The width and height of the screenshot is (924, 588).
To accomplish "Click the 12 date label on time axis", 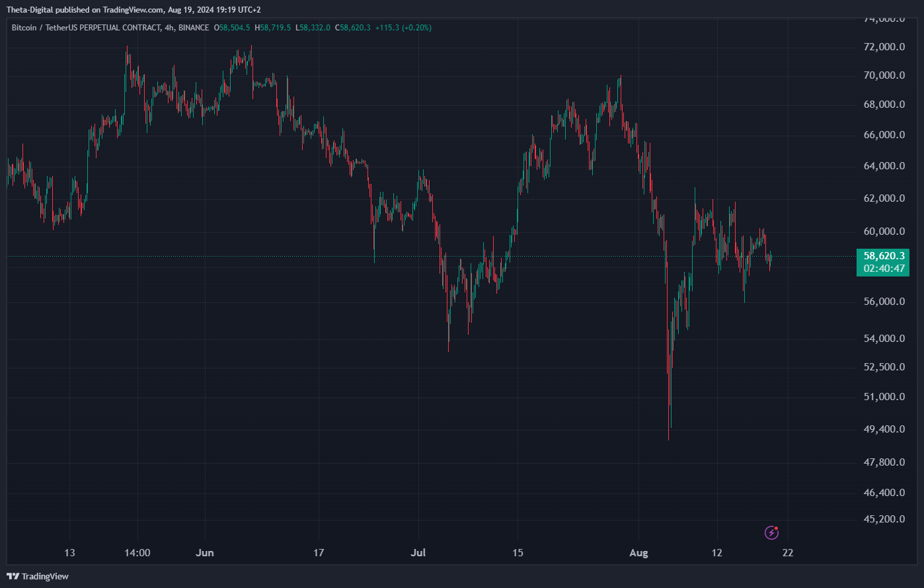I will click(x=717, y=553).
